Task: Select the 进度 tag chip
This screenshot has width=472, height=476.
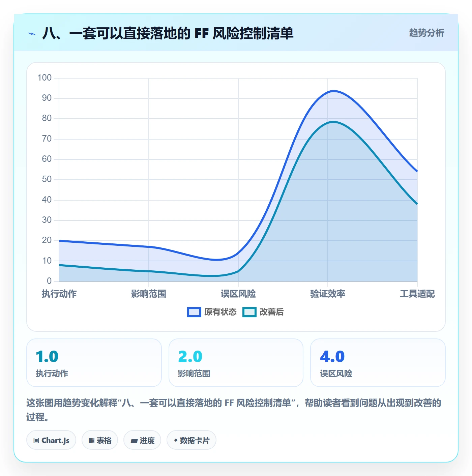Action: pos(142,440)
